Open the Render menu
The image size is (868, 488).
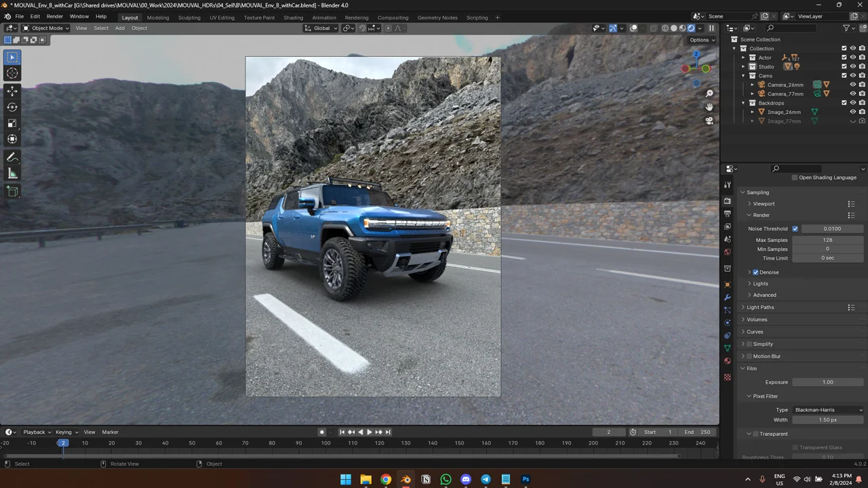coord(54,16)
